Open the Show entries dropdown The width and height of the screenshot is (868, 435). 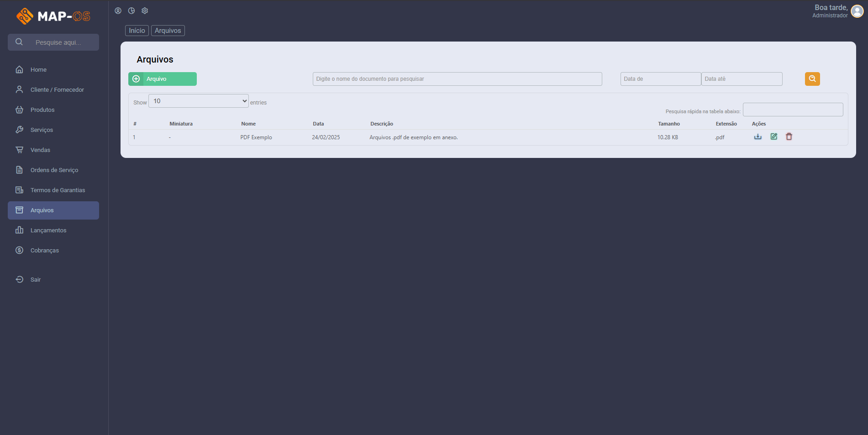click(199, 101)
